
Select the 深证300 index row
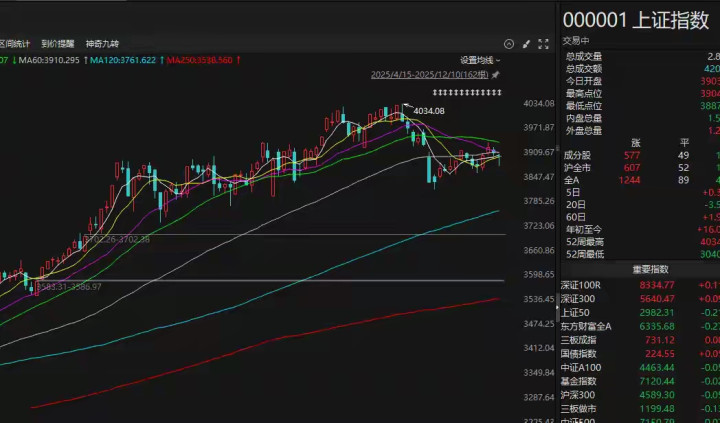click(x=640, y=299)
